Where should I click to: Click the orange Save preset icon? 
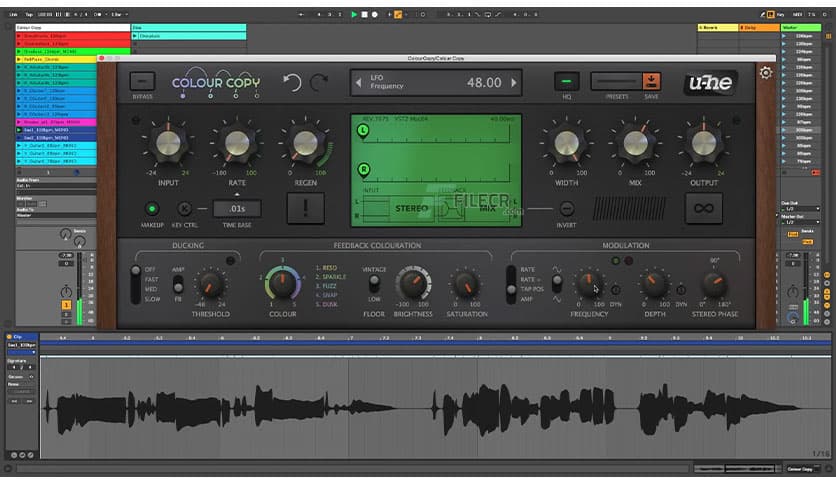651,82
